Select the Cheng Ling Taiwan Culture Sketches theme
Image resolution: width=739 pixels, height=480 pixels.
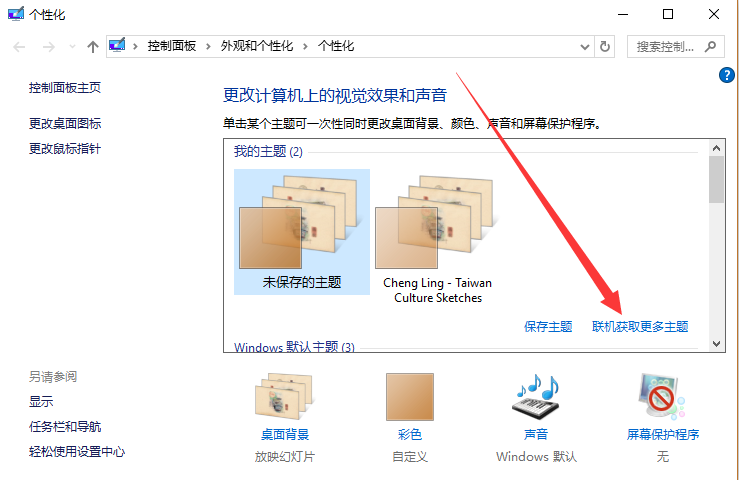(x=437, y=239)
